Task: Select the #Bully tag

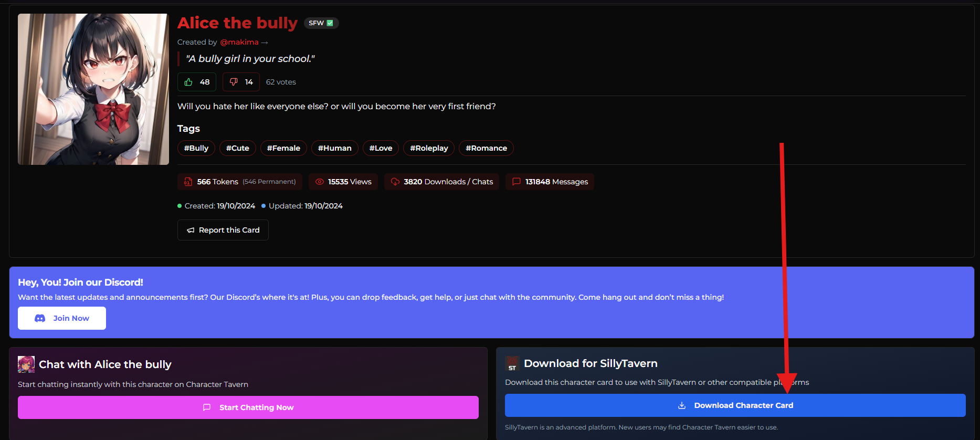Action: click(196, 148)
